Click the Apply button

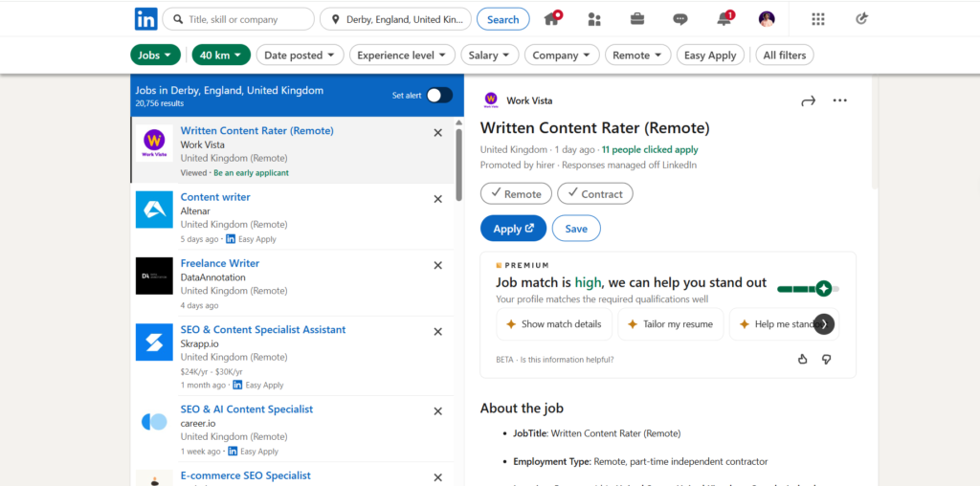tap(513, 229)
